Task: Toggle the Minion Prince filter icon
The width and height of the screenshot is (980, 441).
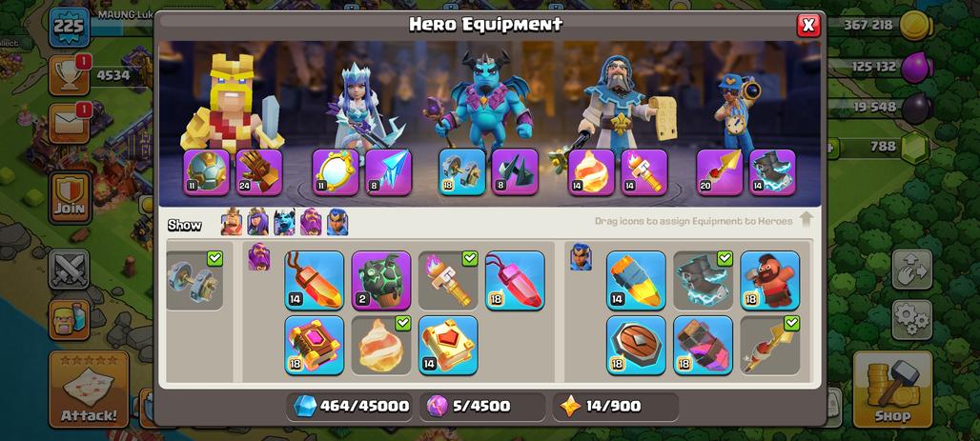Action: 284,222
